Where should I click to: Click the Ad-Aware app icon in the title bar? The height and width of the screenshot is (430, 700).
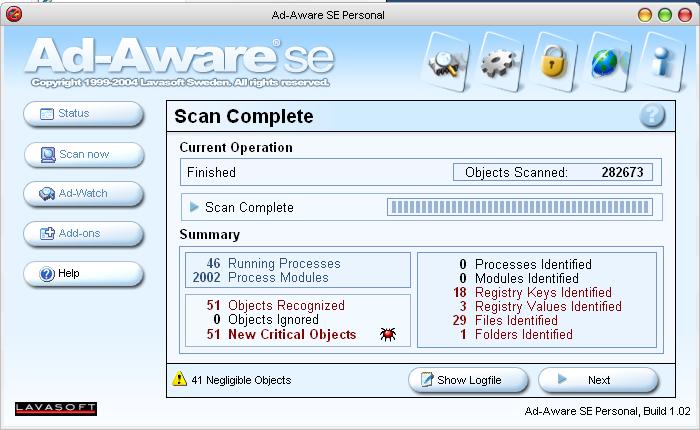(x=14, y=14)
